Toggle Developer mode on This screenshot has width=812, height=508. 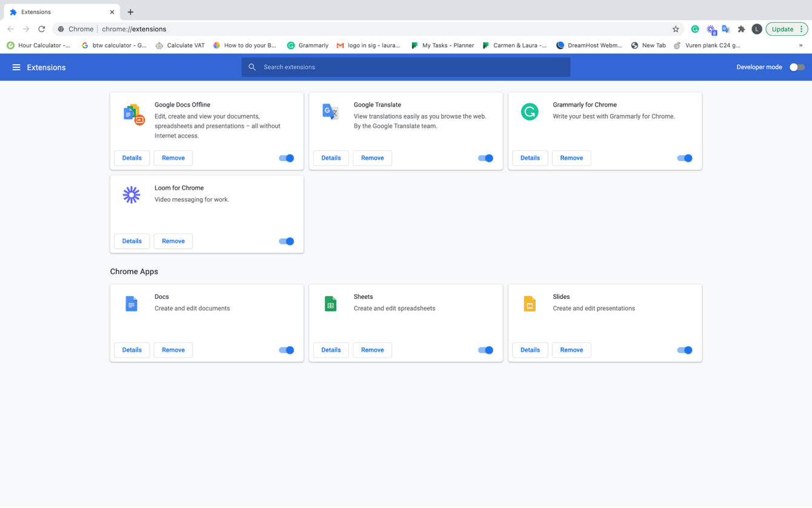[797, 67]
